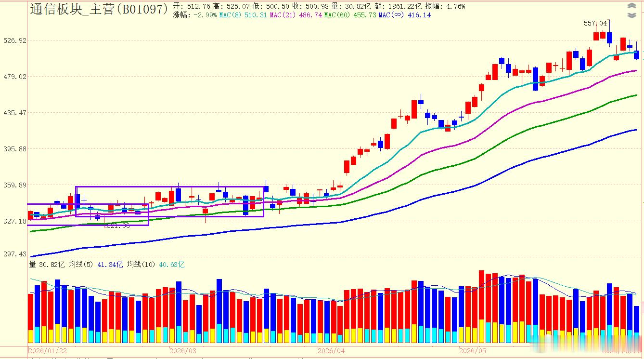Click price axis label 526.92
This screenshot has height=359, width=644.
pyautogui.click(x=15, y=40)
